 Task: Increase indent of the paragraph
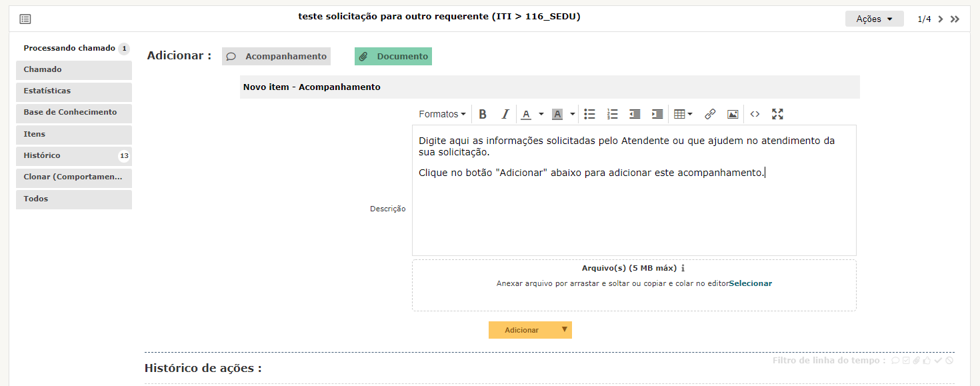click(x=657, y=114)
